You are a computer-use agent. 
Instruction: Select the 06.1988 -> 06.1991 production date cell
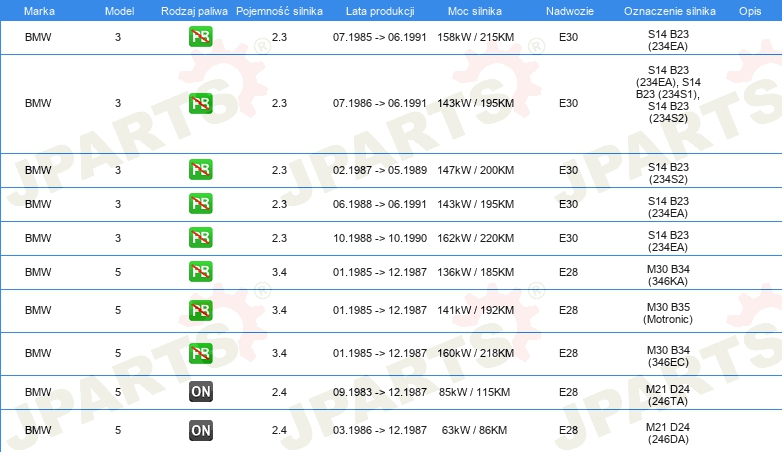[x=380, y=204]
